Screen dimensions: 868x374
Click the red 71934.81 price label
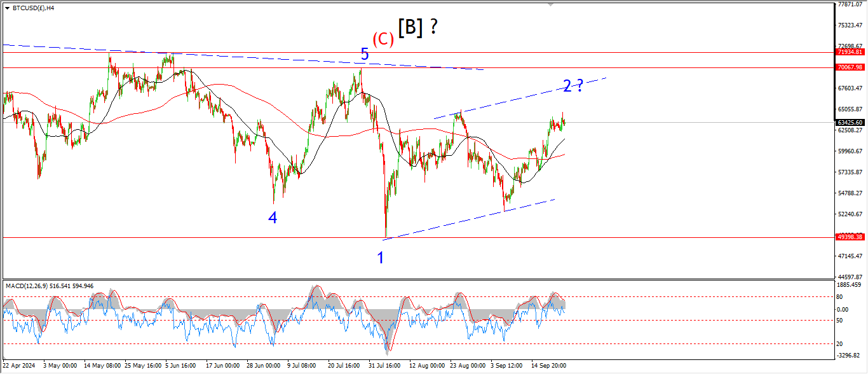tap(850, 52)
